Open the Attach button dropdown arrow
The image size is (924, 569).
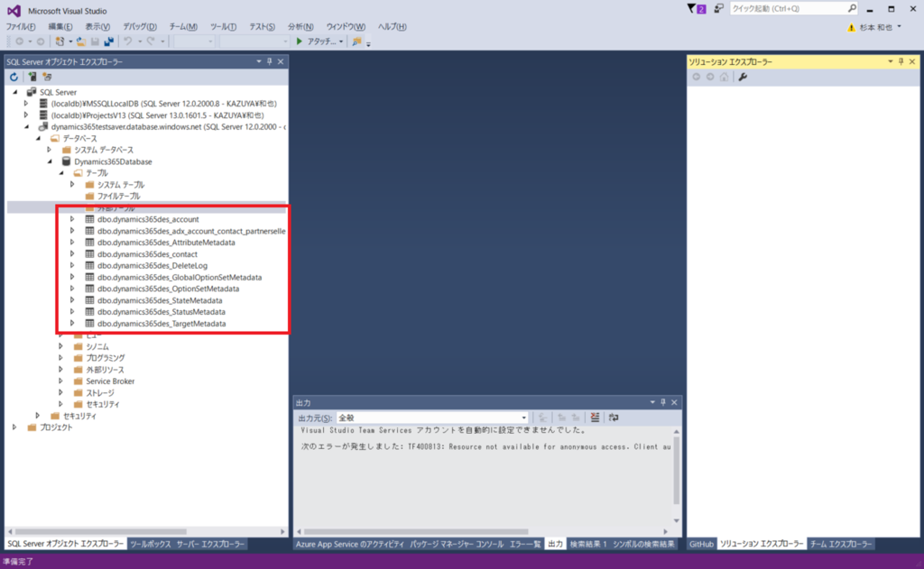[341, 41]
